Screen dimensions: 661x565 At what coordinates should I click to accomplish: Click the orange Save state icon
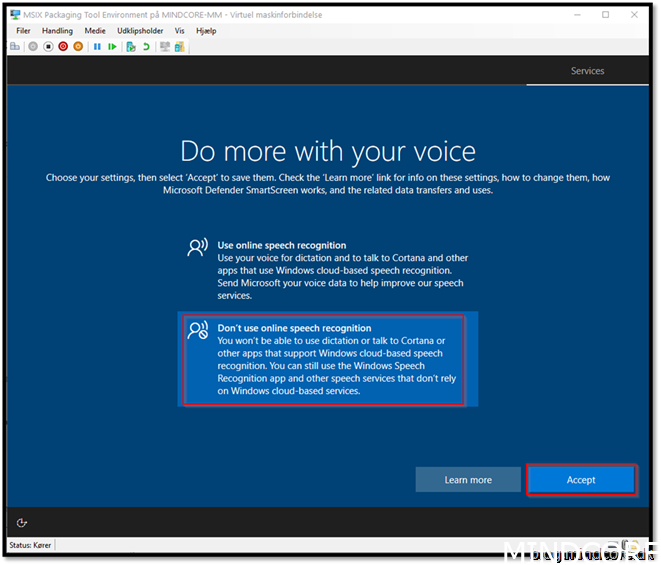[78, 46]
